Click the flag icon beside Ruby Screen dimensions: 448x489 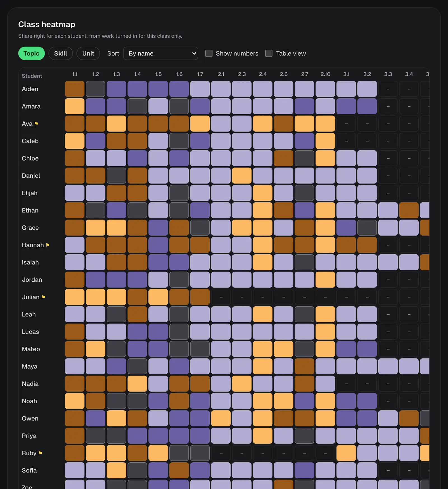(40, 453)
